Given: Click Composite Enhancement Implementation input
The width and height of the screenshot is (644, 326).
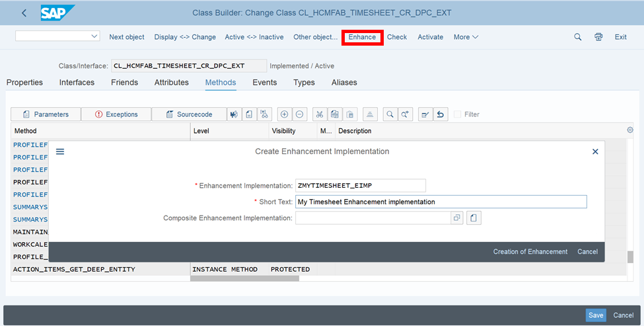Looking at the screenshot, I should (x=373, y=218).
